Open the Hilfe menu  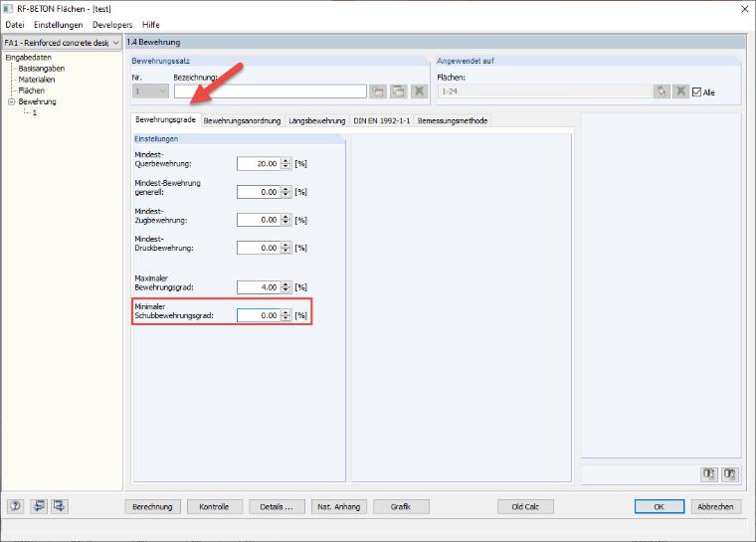point(151,25)
